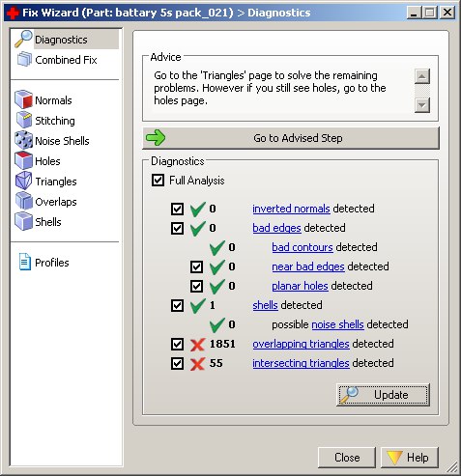This screenshot has width=461, height=476.
Task: Minimize the Fix Wizard window
Action: tap(415, 13)
